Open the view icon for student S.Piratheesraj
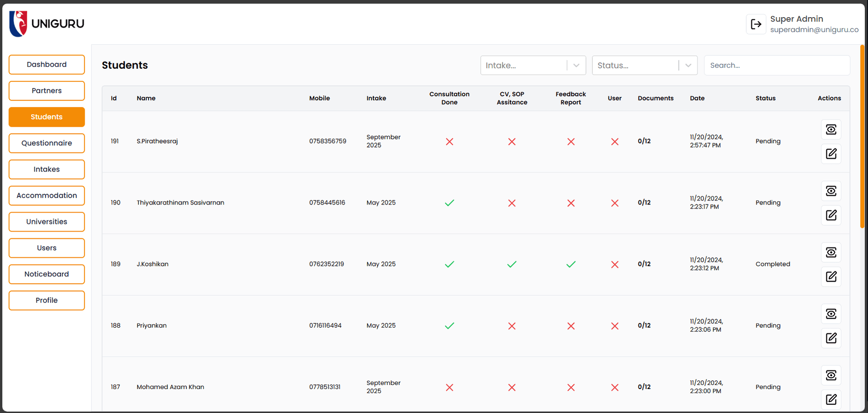Screen dimensions: 868x413 [831, 129]
